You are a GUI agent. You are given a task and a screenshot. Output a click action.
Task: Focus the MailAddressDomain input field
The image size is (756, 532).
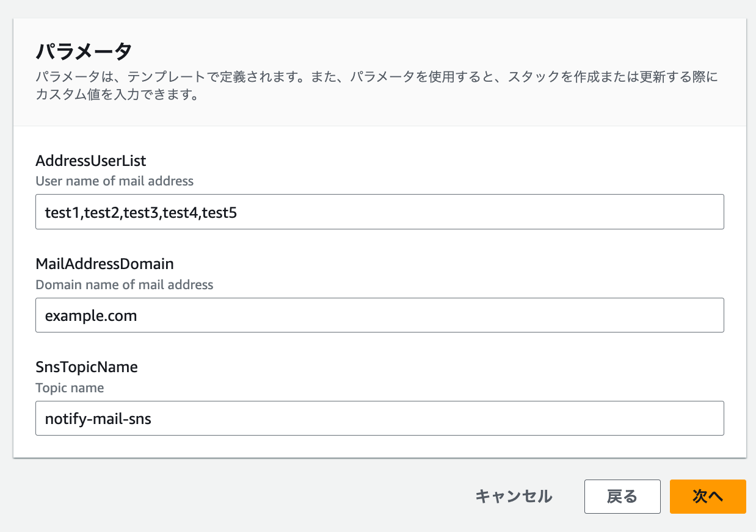379,315
